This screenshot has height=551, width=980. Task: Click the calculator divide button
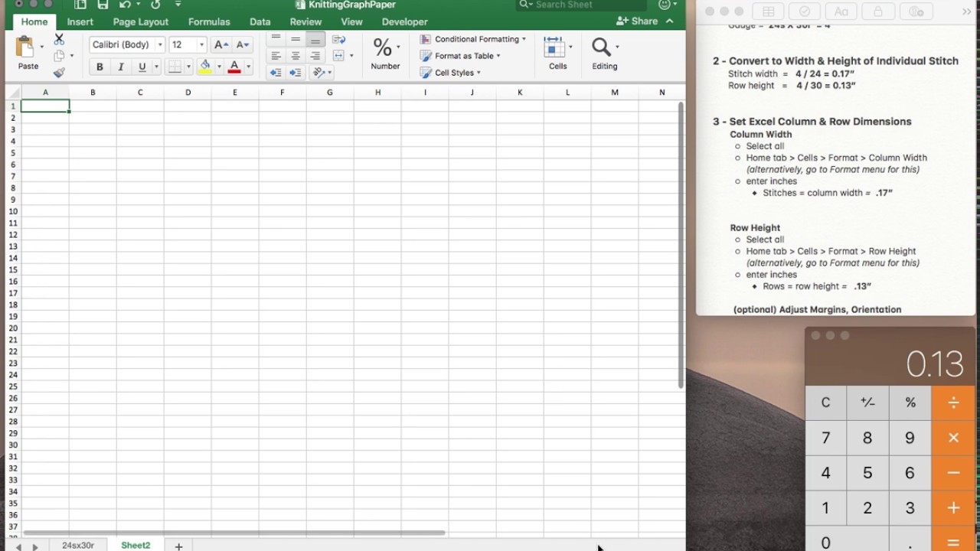point(953,403)
